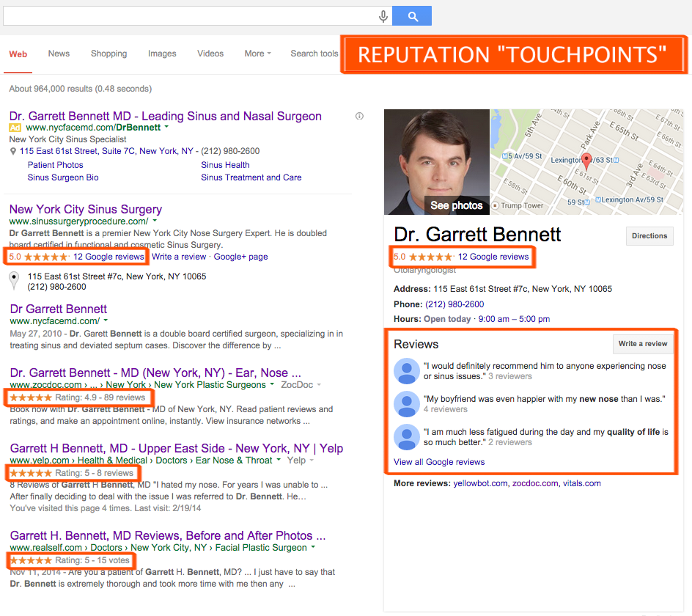
Task: Expand the arrow next to www.nycfacemd.com/DrBennett
Action: [x=167, y=127]
